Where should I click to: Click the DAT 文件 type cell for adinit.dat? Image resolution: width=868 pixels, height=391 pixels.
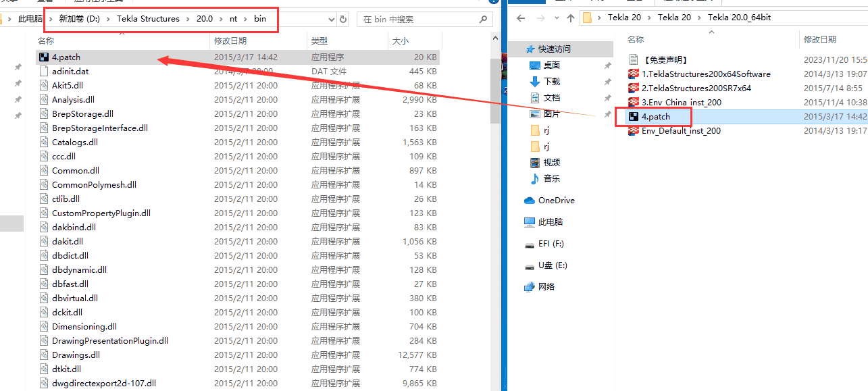click(x=329, y=71)
